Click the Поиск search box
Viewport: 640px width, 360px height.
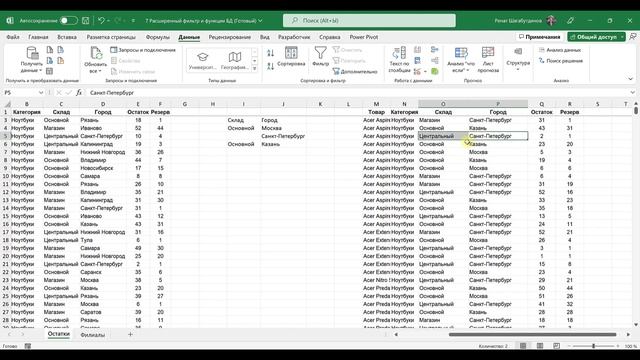tap(369, 20)
